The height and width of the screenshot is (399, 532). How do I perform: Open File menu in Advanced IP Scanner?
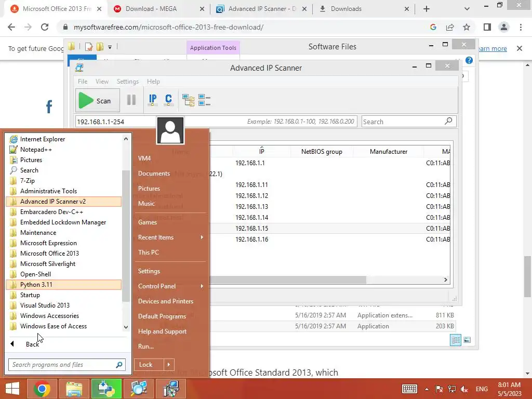point(83,82)
